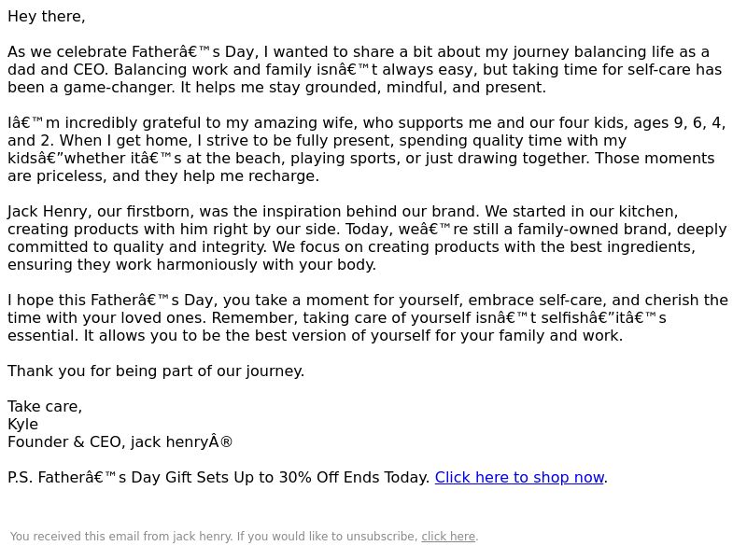
Task: Click the name 'Kyle' in the signature
Action: pos(22,425)
